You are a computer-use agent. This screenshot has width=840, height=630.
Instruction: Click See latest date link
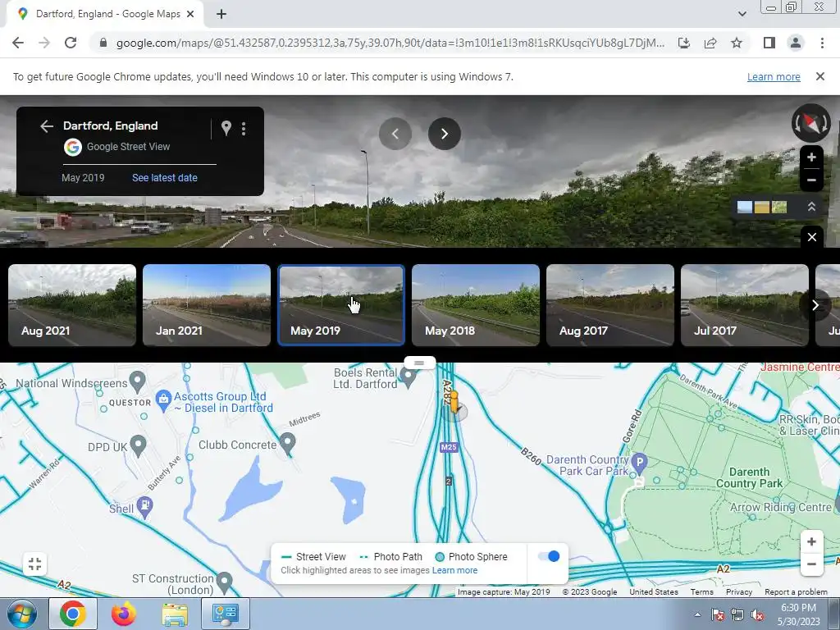coord(164,178)
